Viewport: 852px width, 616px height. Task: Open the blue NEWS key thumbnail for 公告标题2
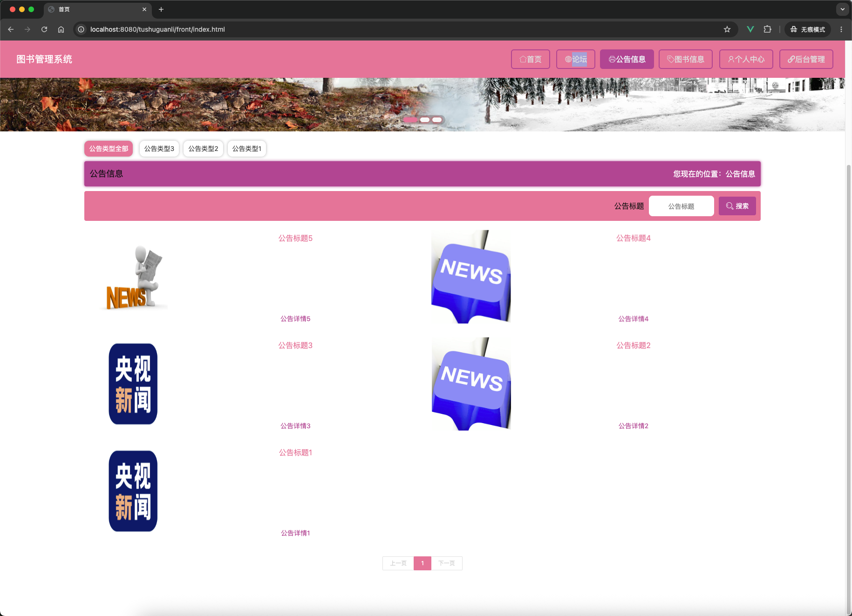point(471,384)
